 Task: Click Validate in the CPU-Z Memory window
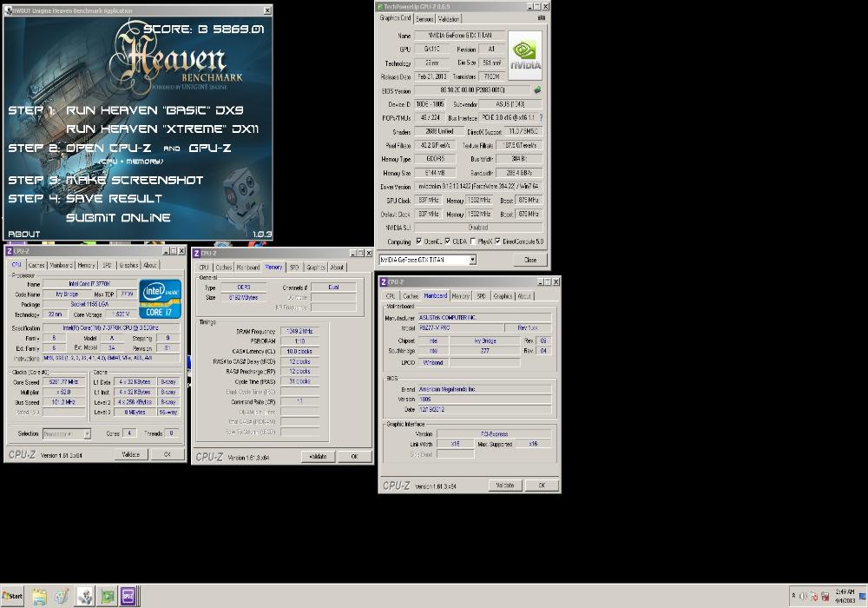point(318,457)
